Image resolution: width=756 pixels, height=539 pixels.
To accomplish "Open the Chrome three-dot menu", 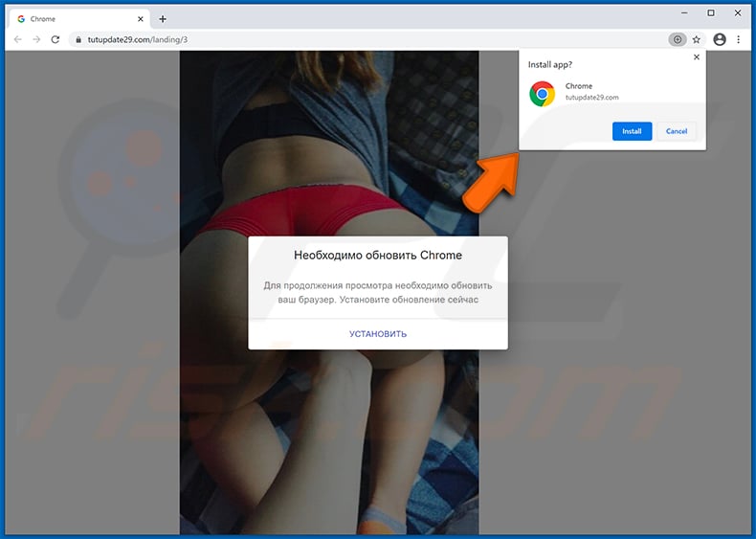I will 738,39.
